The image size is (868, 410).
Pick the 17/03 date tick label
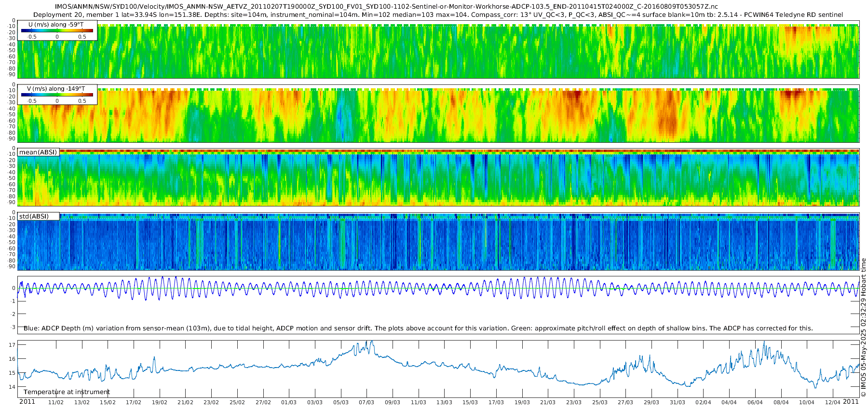point(496,402)
